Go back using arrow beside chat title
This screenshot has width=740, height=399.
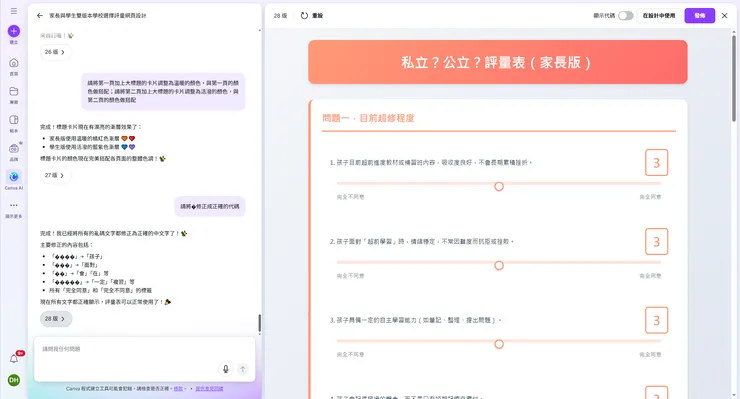click(40, 16)
